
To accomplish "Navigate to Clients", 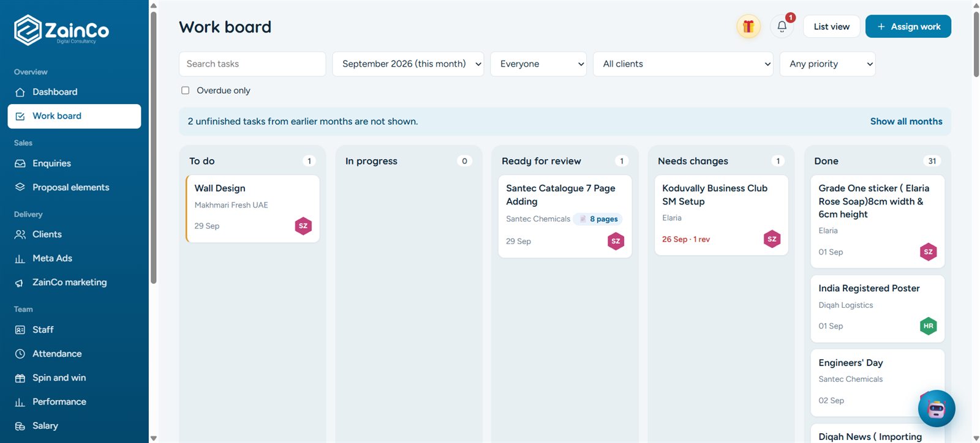I will tap(74, 234).
